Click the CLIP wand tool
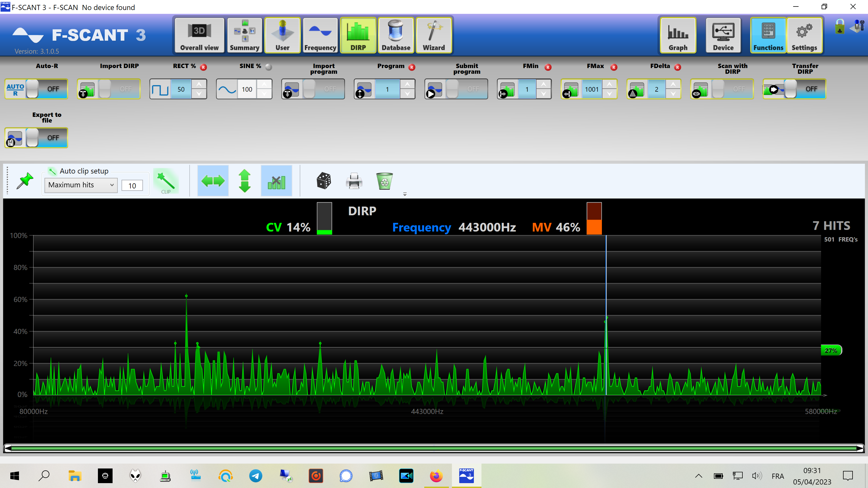Screen dimensions: 868x488 click(x=166, y=181)
